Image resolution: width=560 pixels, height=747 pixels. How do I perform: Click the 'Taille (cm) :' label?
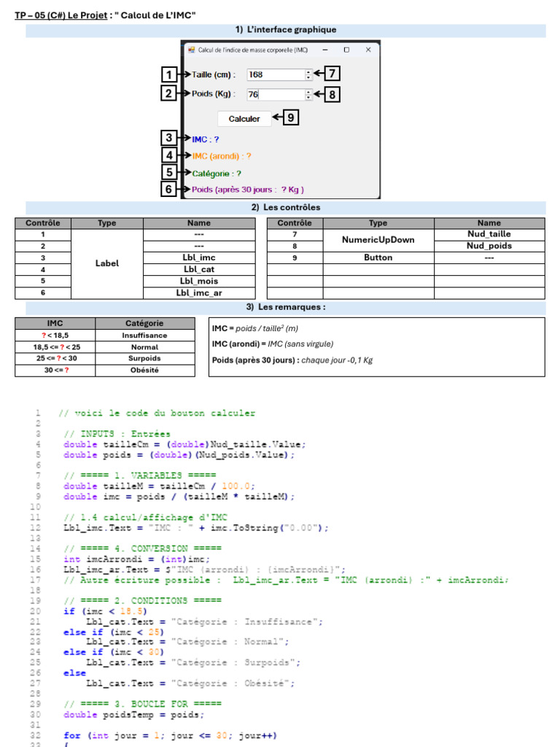pyautogui.click(x=214, y=75)
